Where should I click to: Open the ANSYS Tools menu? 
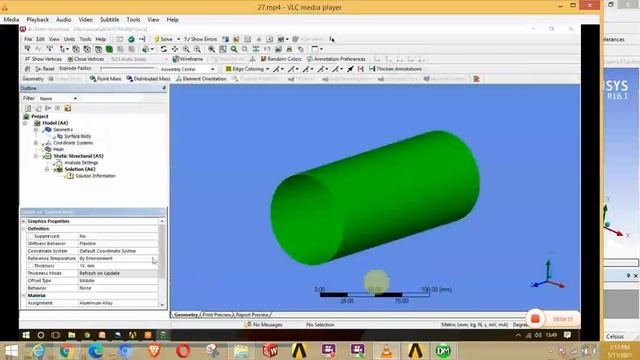[x=85, y=39]
